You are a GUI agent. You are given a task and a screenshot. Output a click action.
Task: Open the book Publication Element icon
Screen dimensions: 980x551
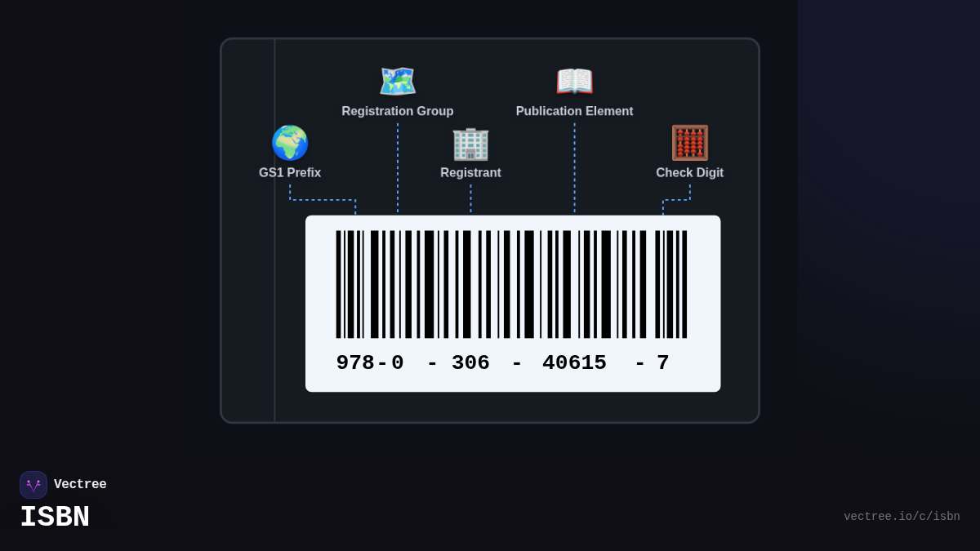(x=574, y=81)
